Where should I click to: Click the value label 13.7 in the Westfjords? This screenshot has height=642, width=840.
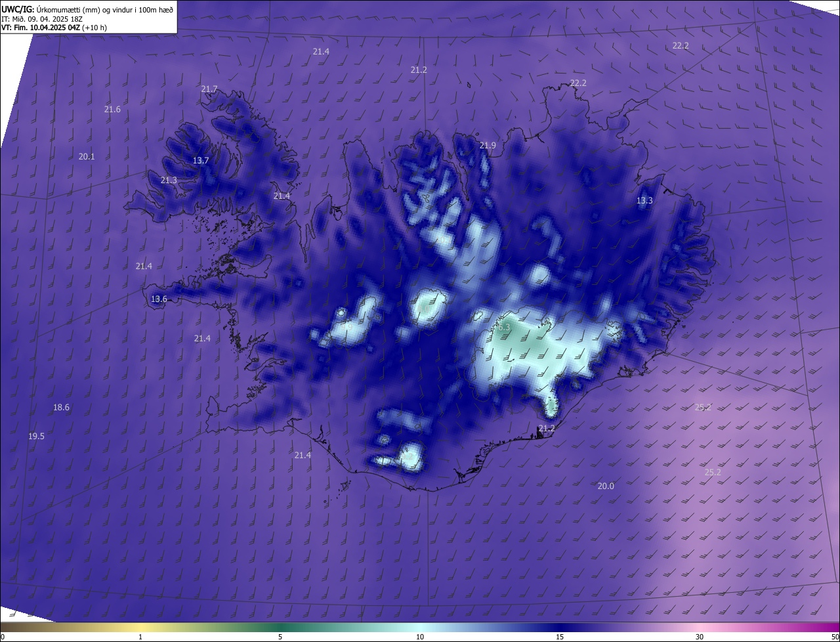201,160
